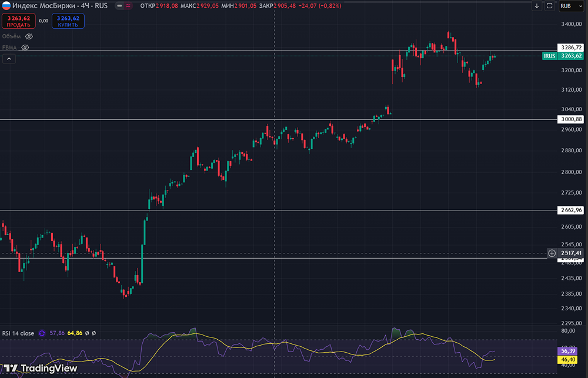Click the blue Купить buy button
Screen dimensions: 588x378
coord(68,21)
